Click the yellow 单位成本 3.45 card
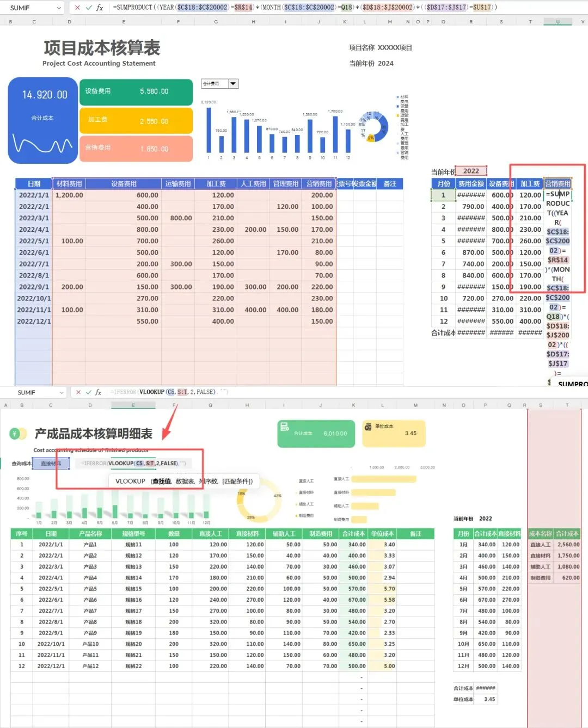Viewport: 588px width, 728px height. (x=394, y=434)
